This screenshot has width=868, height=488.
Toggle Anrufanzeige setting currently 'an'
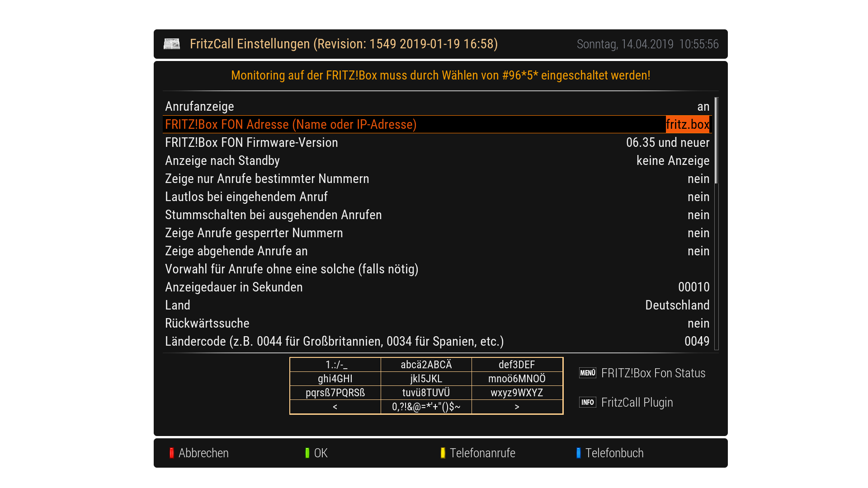[703, 107]
